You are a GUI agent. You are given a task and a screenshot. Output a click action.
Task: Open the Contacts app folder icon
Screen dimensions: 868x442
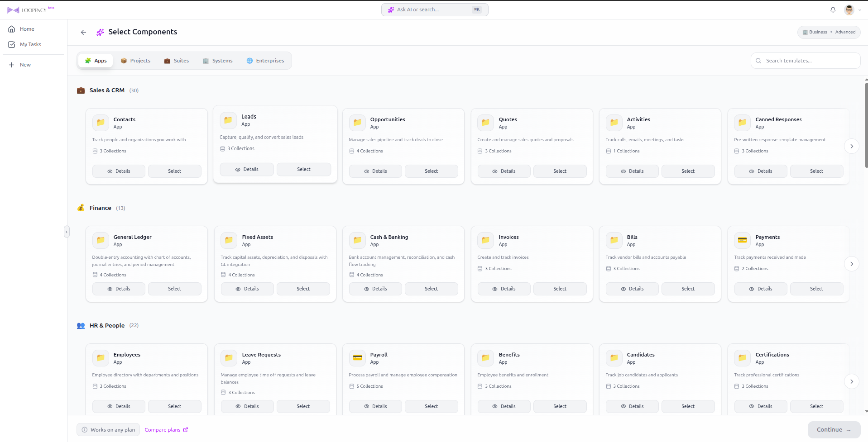pyautogui.click(x=101, y=123)
